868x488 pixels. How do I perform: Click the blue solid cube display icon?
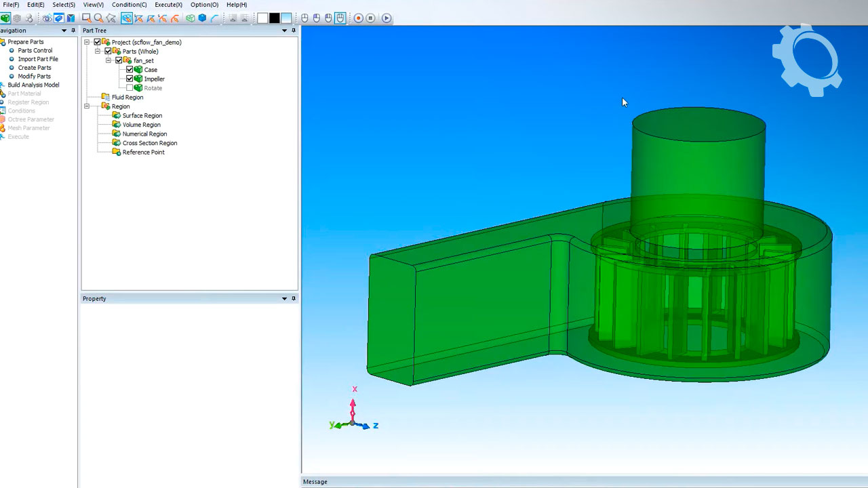pos(202,18)
